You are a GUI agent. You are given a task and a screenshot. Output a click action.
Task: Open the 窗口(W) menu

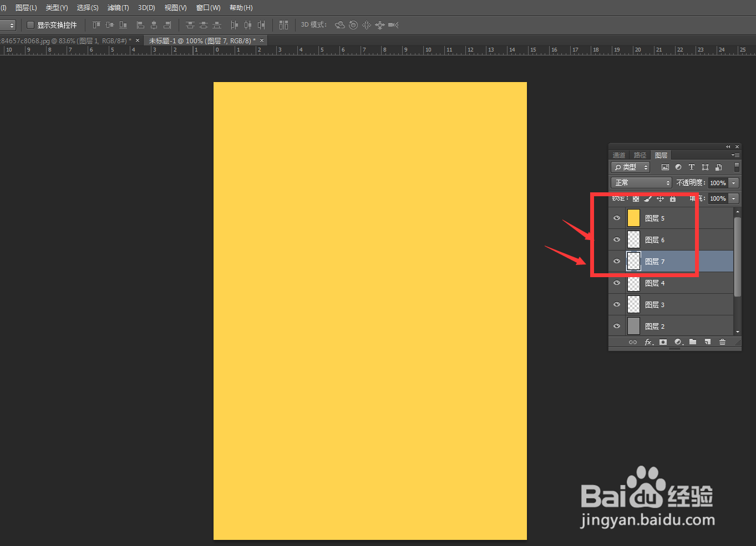208,8
